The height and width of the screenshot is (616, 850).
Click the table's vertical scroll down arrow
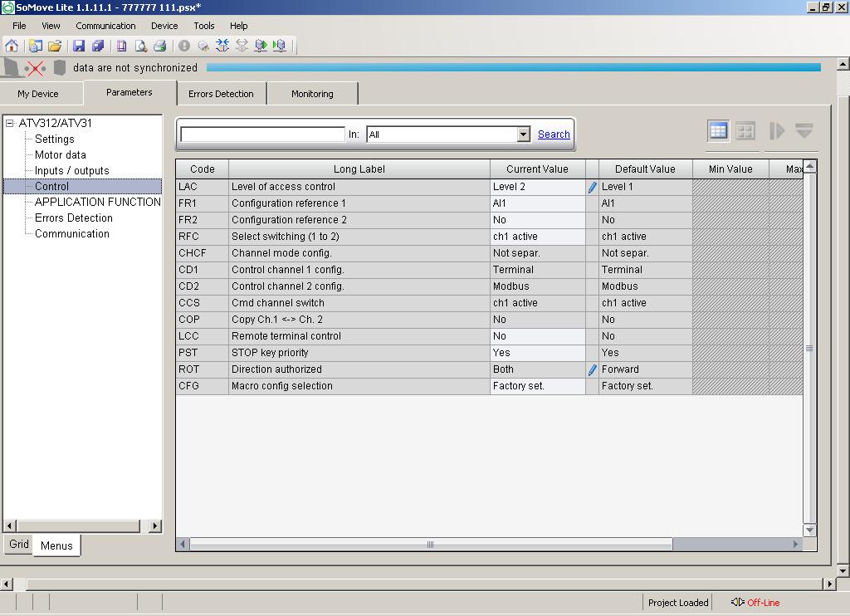click(809, 530)
